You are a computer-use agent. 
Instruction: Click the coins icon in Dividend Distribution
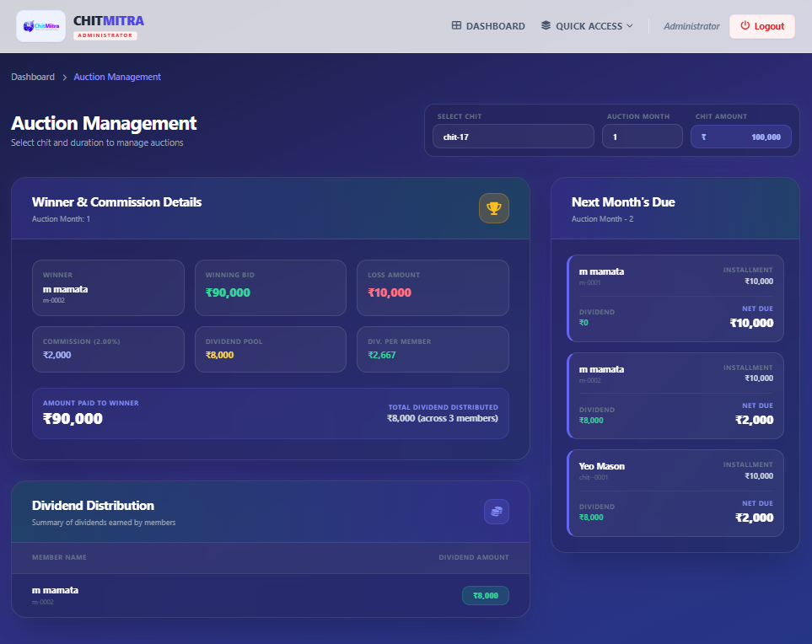[496, 512]
